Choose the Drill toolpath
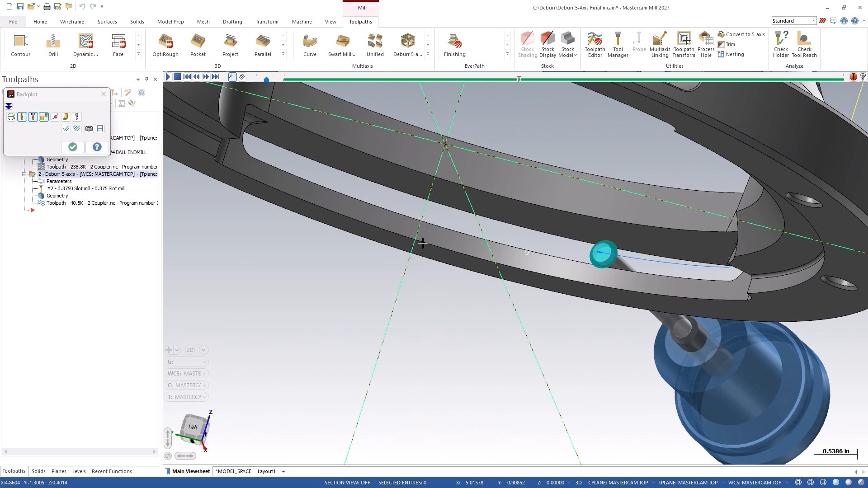 click(x=53, y=45)
